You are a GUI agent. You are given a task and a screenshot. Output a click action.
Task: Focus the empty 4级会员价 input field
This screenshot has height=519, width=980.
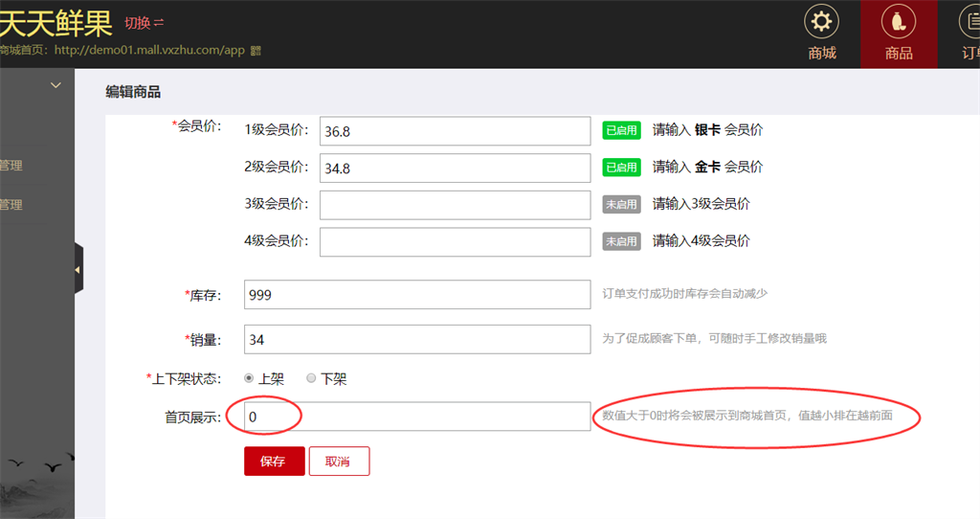pos(455,242)
